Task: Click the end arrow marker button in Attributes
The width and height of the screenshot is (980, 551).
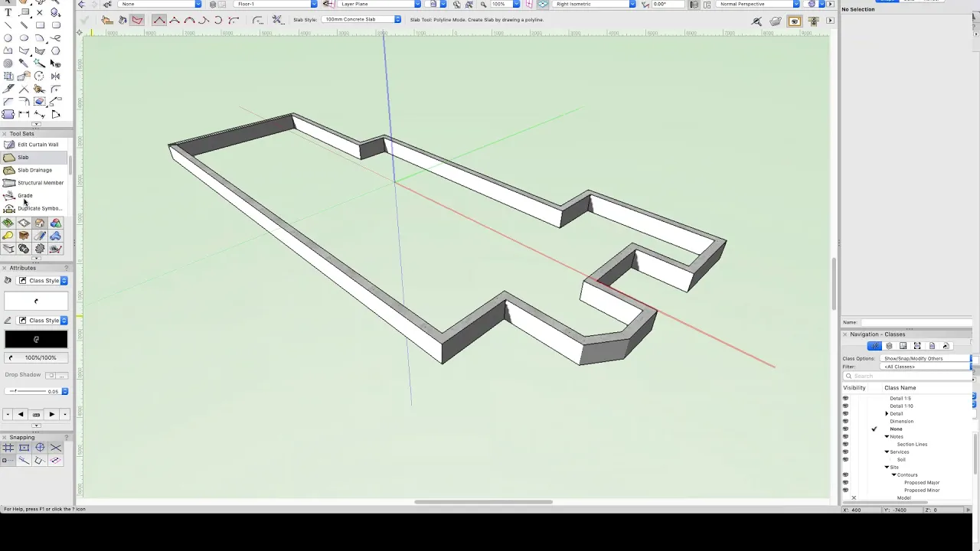Action: (51, 414)
